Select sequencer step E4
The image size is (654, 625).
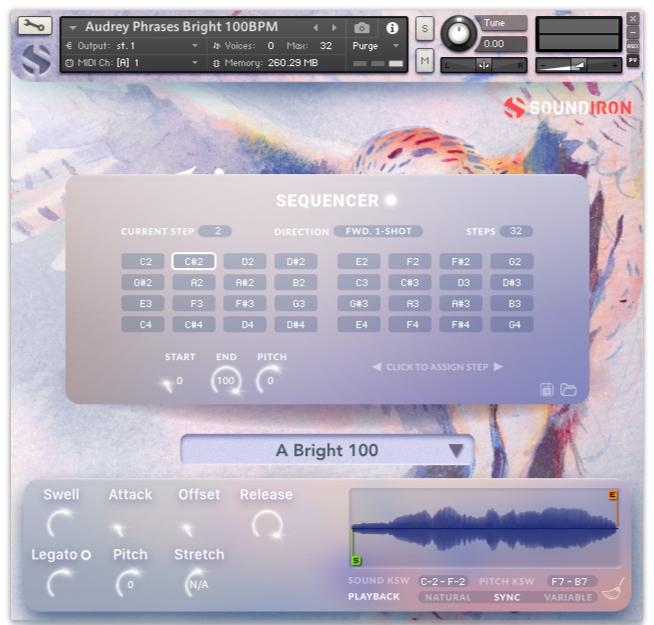(x=359, y=324)
